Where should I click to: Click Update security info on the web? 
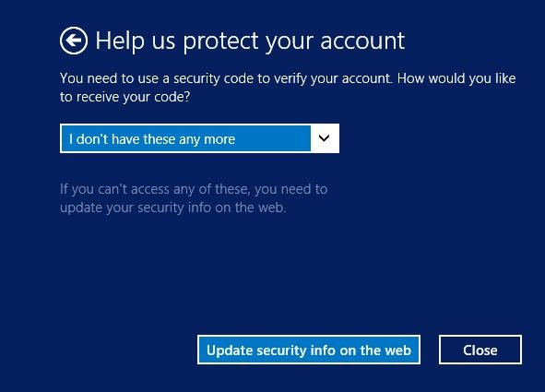[309, 350]
